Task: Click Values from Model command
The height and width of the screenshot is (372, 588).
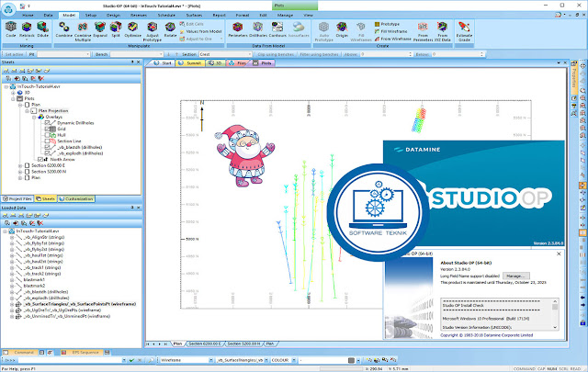Action: [200, 31]
